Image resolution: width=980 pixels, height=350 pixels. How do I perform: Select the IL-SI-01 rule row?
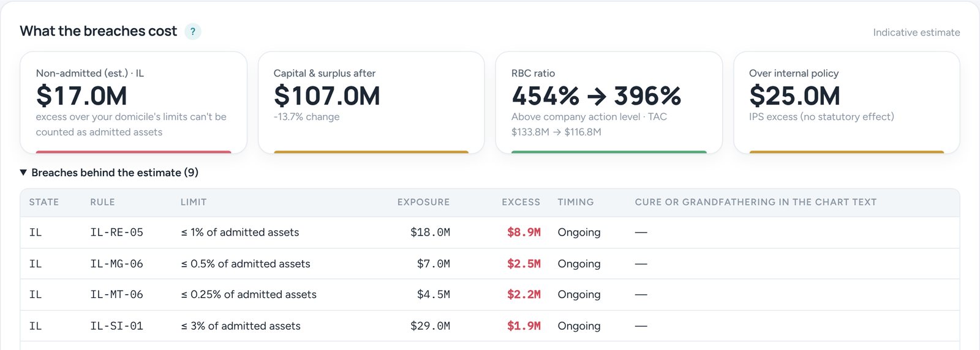click(490, 326)
